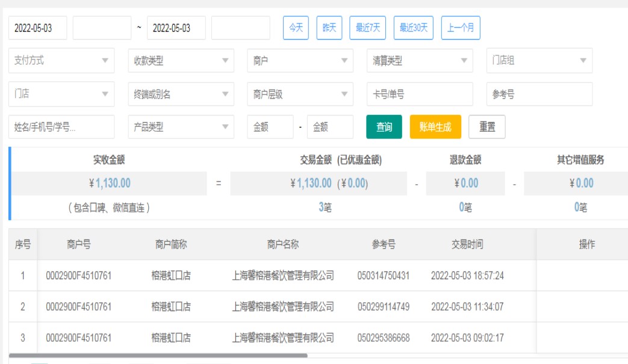Click the 今天 quick date button
This screenshot has height=364, width=628.
[x=296, y=28]
